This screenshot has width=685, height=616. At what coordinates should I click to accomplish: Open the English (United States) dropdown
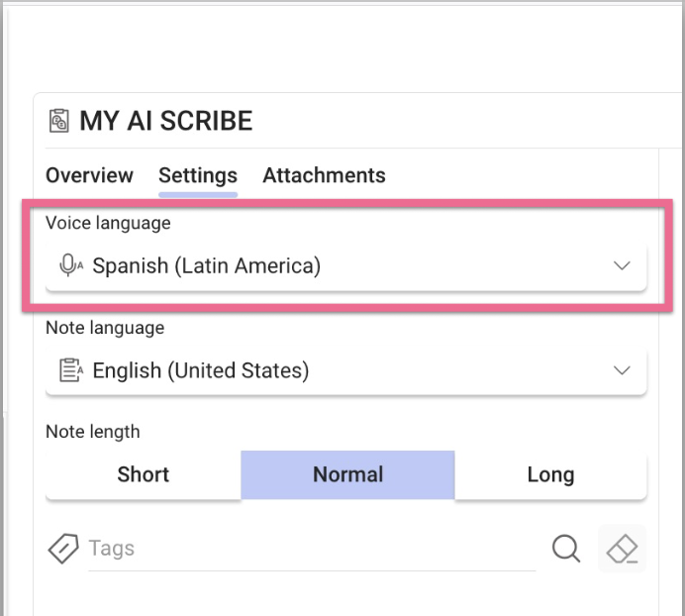point(346,370)
